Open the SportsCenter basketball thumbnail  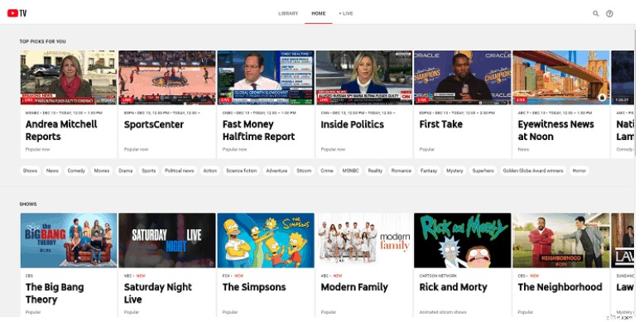[167, 77]
